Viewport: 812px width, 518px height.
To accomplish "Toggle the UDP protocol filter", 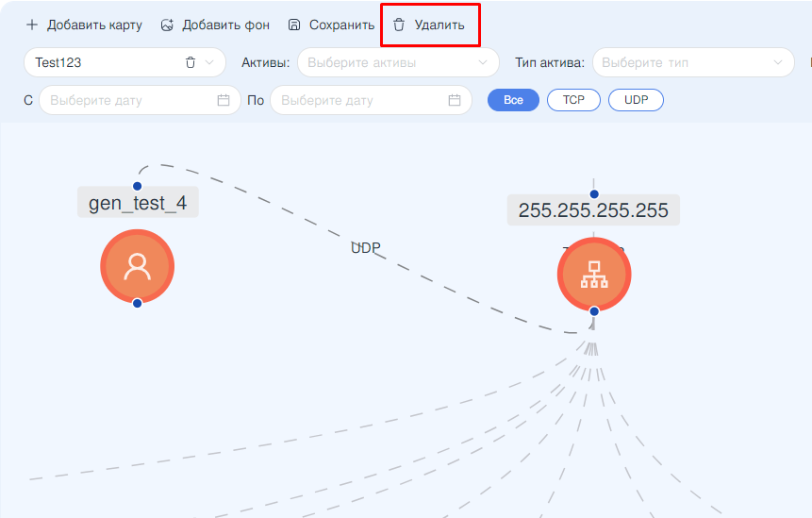I will pyautogui.click(x=636, y=100).
